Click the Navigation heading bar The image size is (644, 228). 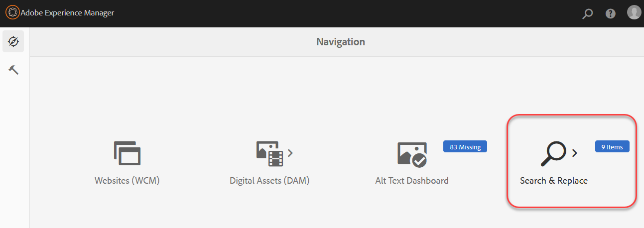click(x=337, y=42)
